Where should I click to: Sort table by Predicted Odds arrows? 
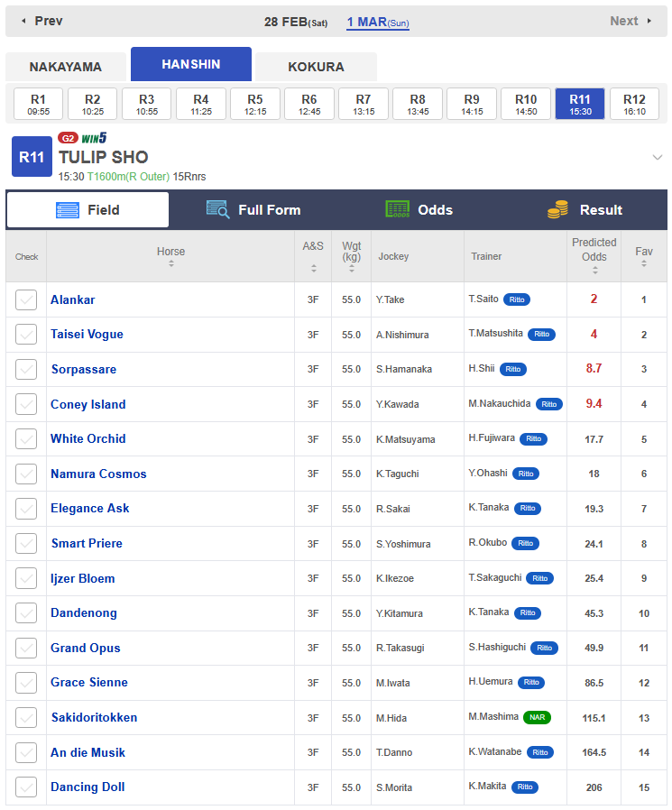595,270
